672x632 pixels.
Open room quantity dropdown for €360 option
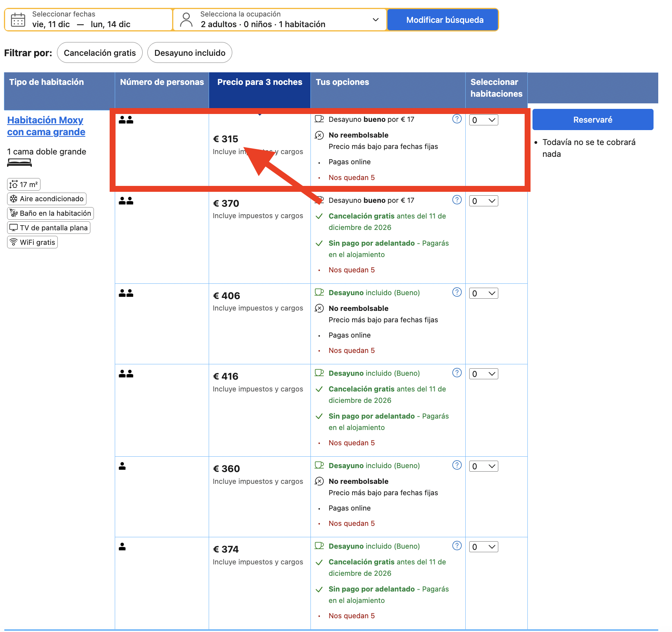(483, 467)
